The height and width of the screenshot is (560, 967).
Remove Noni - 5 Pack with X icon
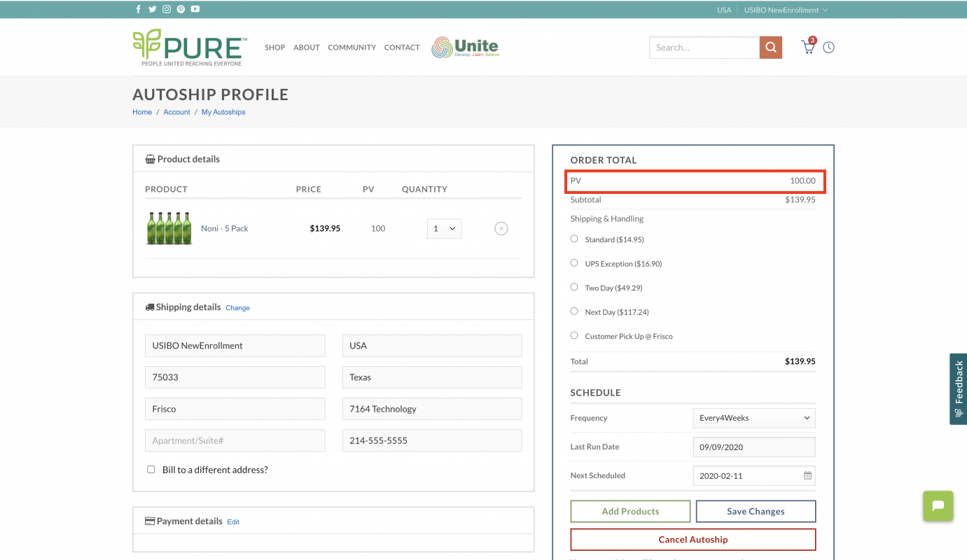click(x=501, y=228)
